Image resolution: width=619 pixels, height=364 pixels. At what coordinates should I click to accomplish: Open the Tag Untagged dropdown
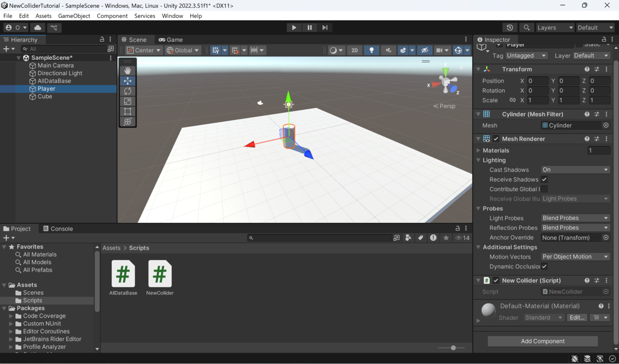coord(526,56)
